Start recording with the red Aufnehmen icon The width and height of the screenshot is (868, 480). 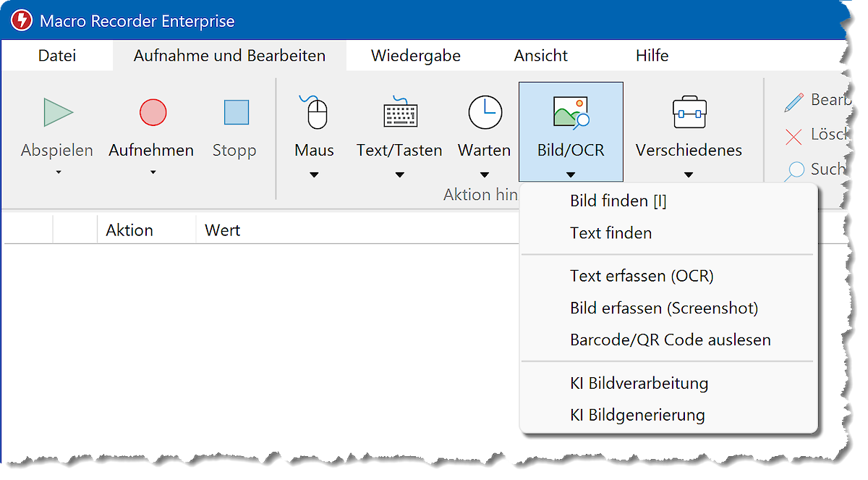(x=153, y=113)
